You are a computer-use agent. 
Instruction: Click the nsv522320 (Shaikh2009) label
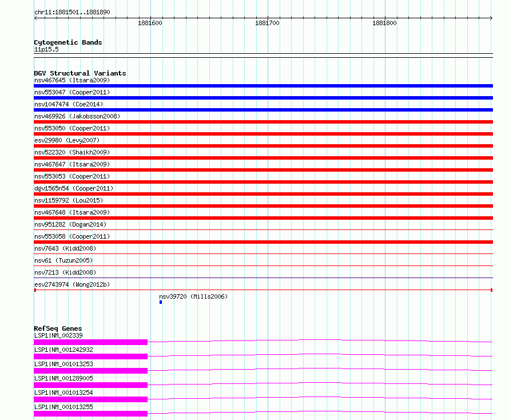[x=72, y=152]
